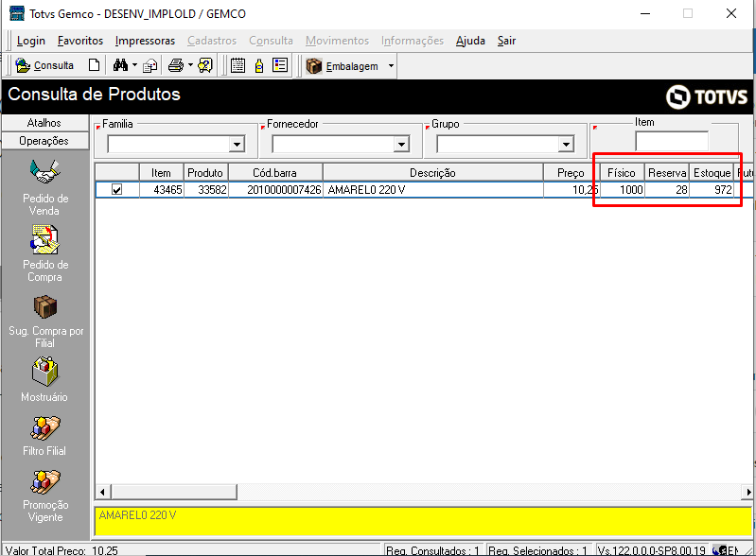Open the Login menu
The image size is (756, 556).
point(31,41)
